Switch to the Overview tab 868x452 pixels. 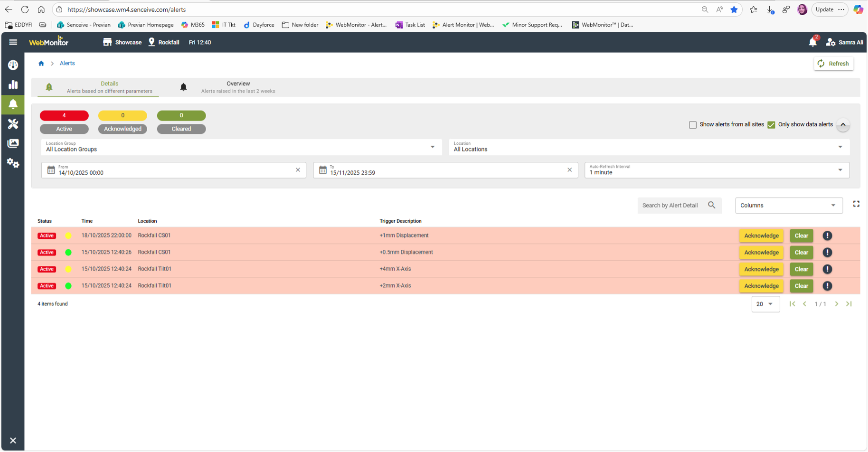coord(238,87)
